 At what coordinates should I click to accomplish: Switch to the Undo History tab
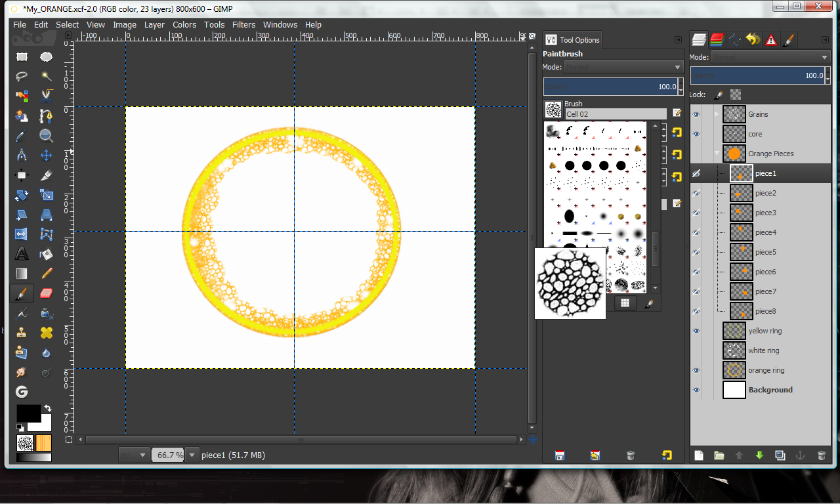point(753,39)
